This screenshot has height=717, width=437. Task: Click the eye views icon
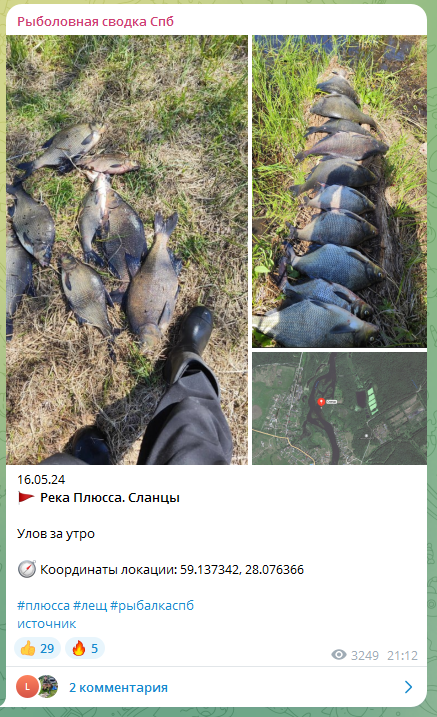point(339,655)
